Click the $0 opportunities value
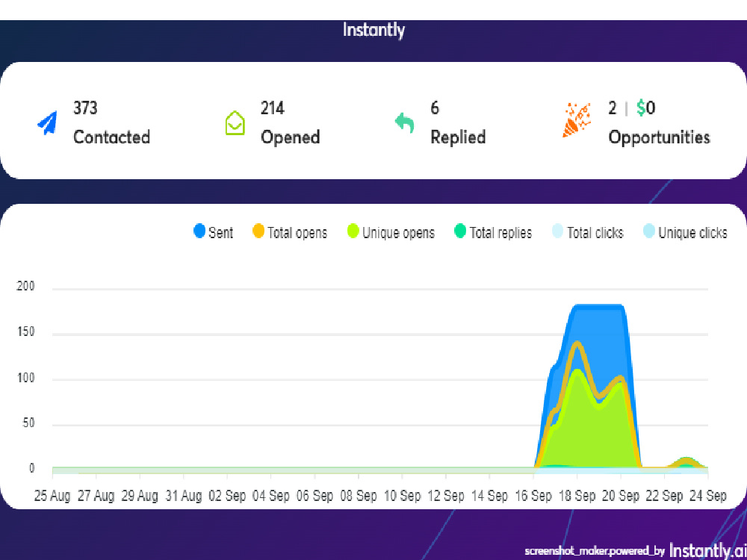The image size is (747, 560). [646, 108]
